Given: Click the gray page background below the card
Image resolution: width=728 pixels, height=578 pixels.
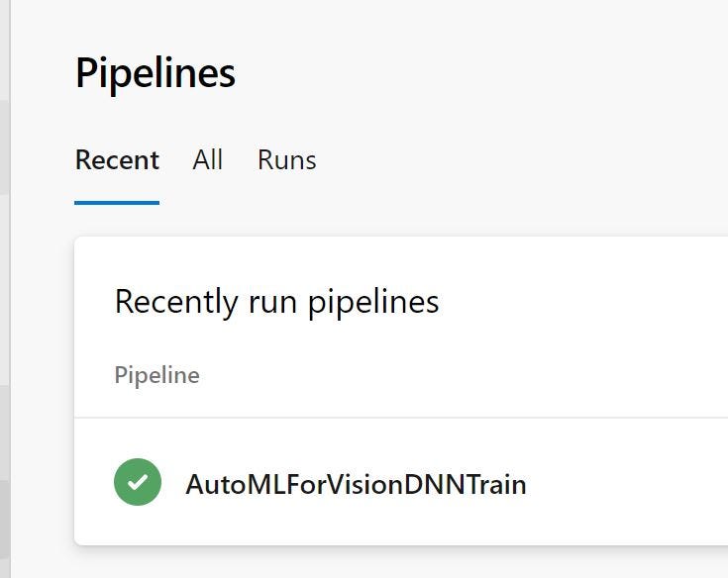Looking at the screenshot, I should (x=396, y=562).
